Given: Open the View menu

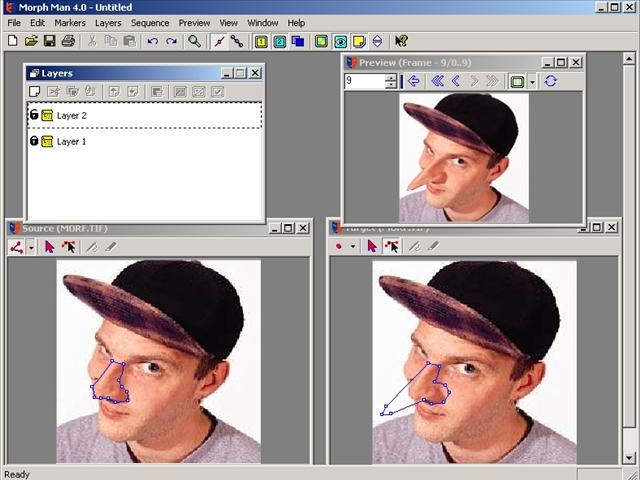Looking at the screenshot, I should point(229,23).
